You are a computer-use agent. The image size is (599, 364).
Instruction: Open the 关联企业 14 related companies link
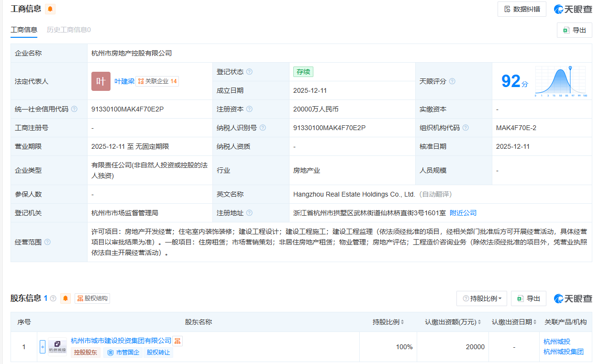[x=158, y=81]
